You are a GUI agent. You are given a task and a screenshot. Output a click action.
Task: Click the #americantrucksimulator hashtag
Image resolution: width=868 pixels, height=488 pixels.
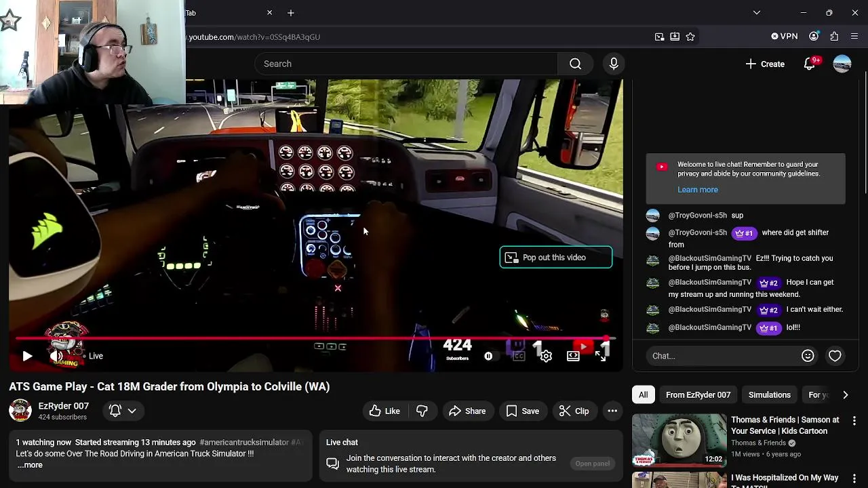pos(244,442)
